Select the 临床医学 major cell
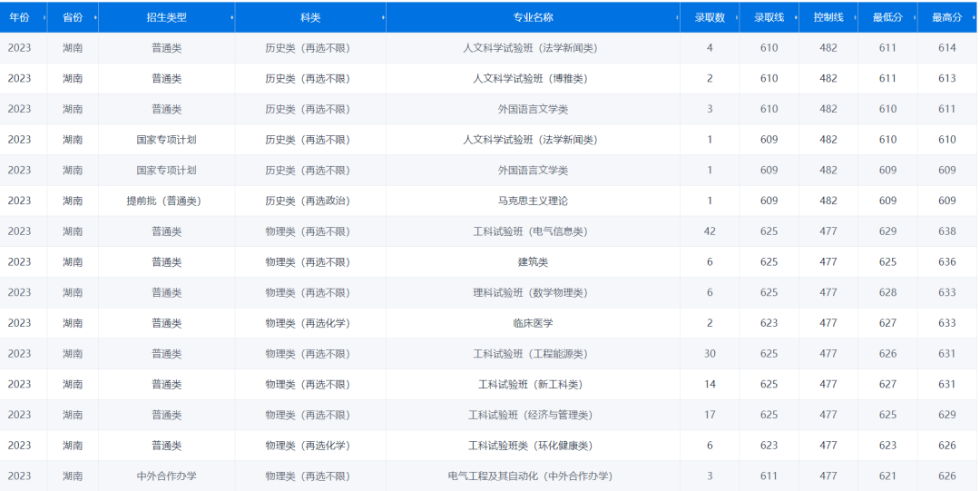The height and width of the screenshot is (491, 980). tap(533, 323)
